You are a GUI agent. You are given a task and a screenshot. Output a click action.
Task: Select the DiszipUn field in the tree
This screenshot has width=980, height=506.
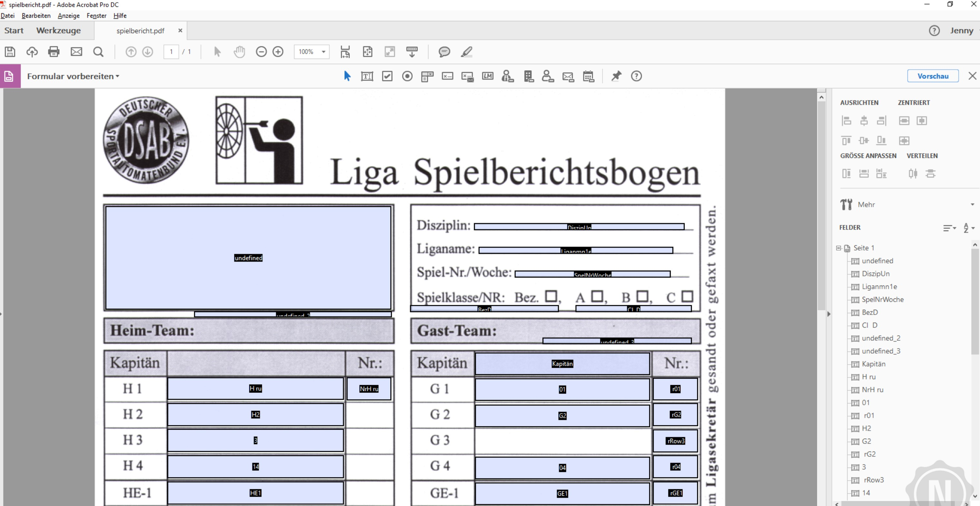point(875,274)
